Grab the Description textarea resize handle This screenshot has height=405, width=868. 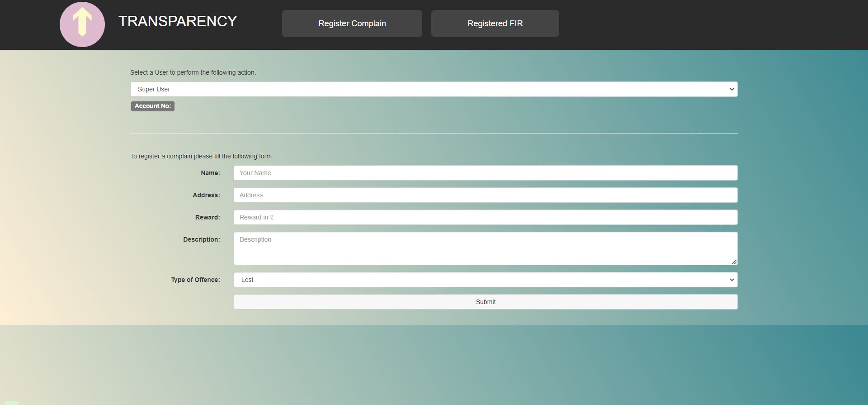click(x=734, y=262)
